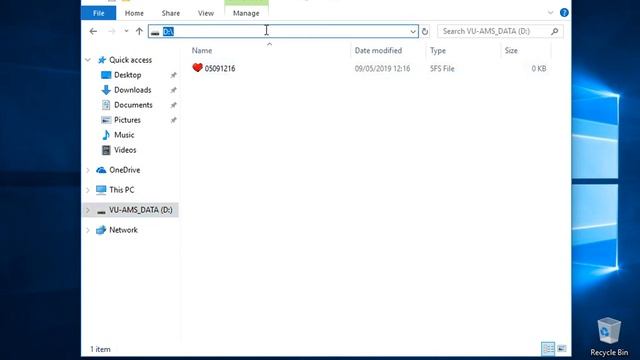This screenshot has width=640, height=360.
Task: Open the Manage ribbon tab
Action: tap(246, 13)
